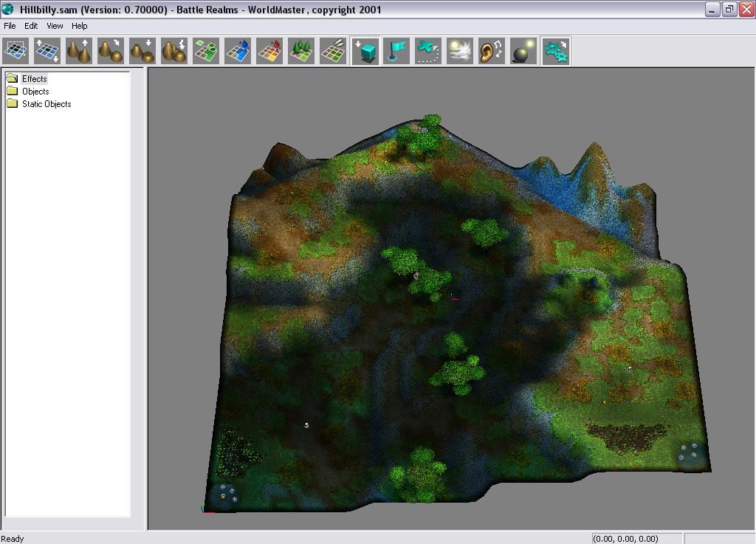Pick the feather tile smoothing tool
Screen dimensions: 756x544
[333, 51]
